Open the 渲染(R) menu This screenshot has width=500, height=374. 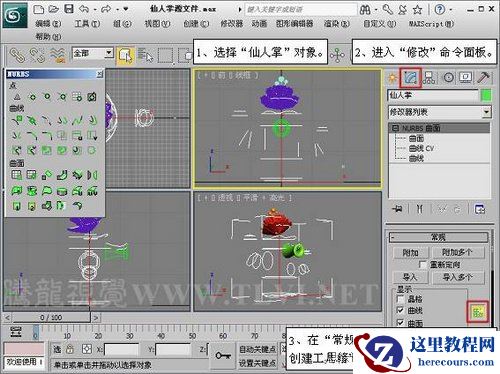tap(336, 24)
